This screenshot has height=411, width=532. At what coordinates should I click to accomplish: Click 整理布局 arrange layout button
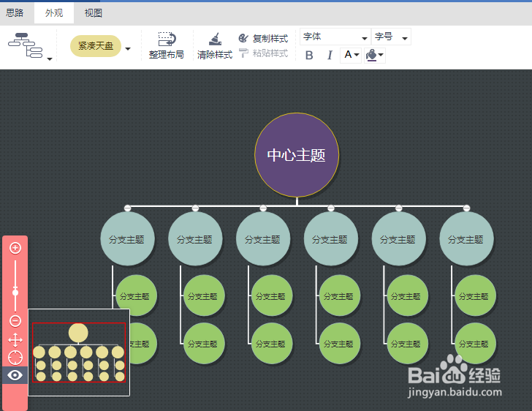pos(167,45)
